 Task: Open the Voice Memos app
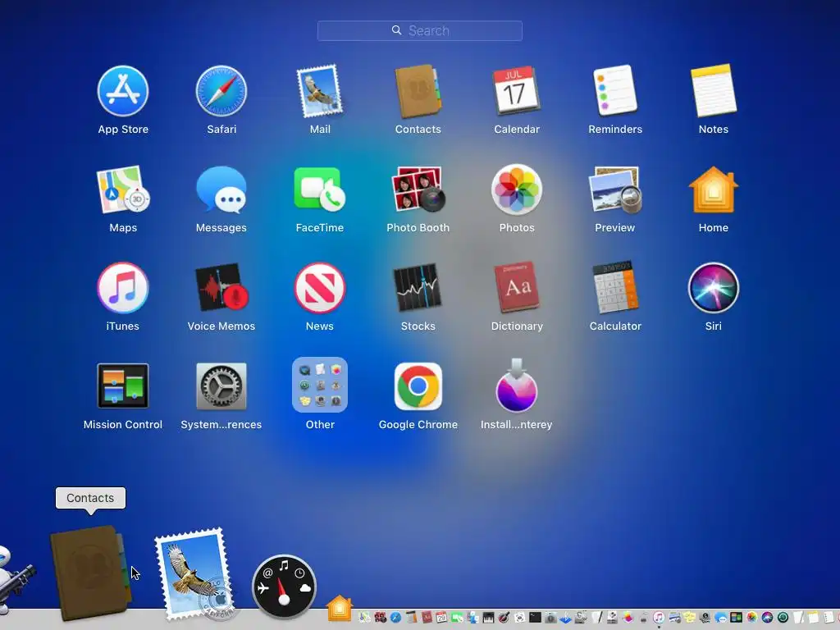coord(221,287)
